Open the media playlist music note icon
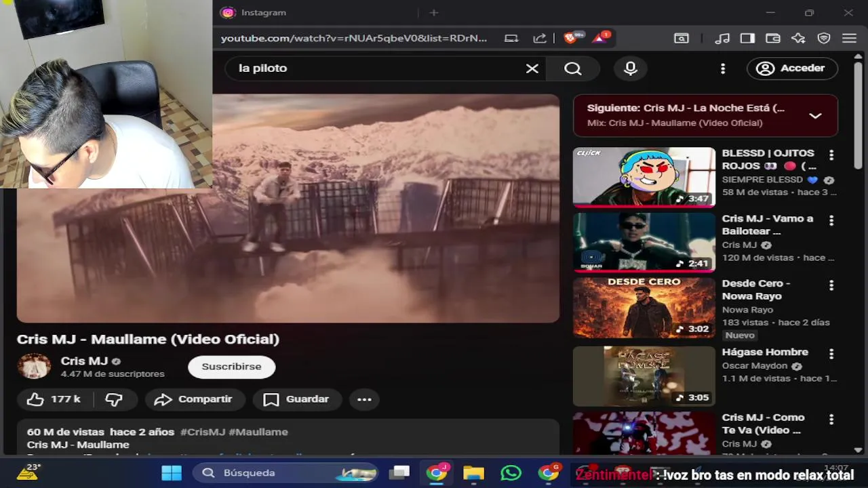This screenshot has width=868, height=488. (723, 39)
